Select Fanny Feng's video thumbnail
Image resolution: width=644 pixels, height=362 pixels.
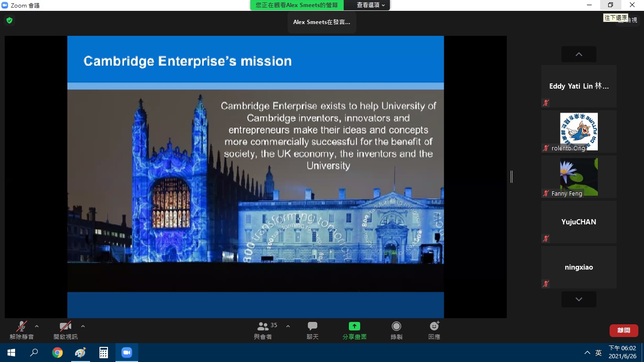click(x=578, y=177)
